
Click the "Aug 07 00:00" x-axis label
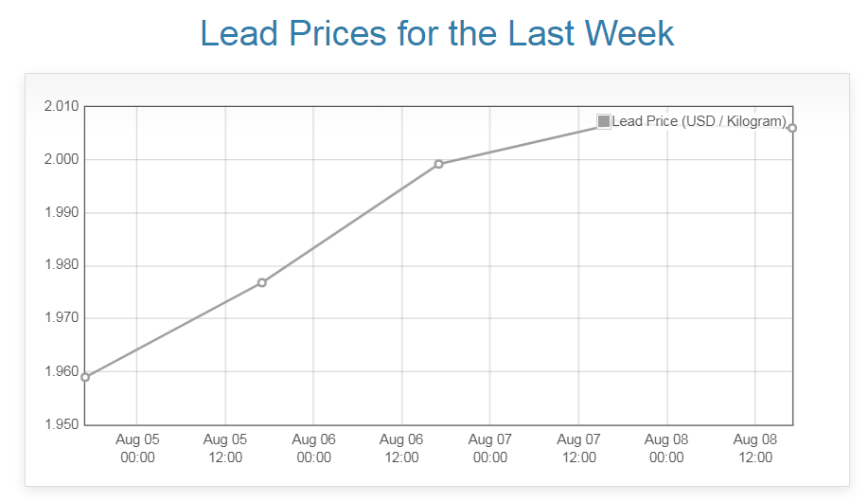pos(490,448)
